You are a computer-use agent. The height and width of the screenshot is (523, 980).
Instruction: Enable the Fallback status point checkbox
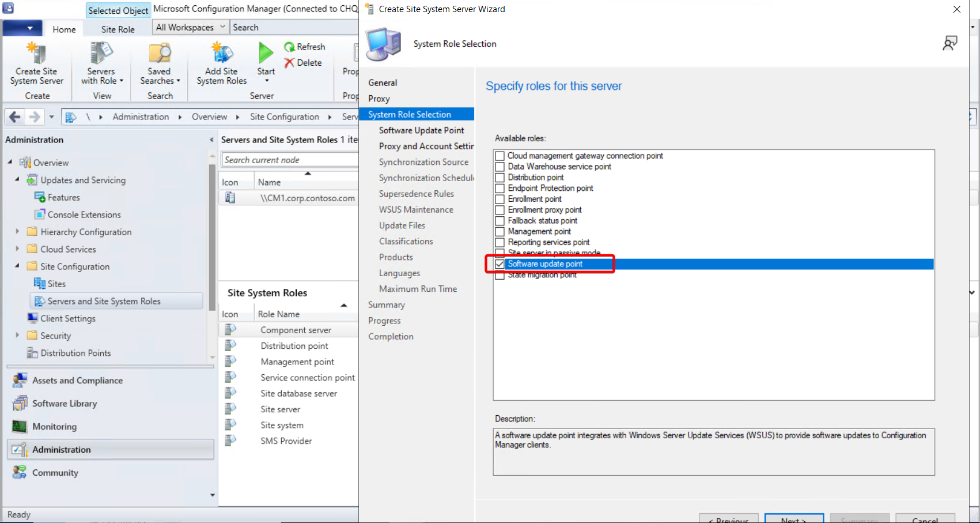pos(500,221)
